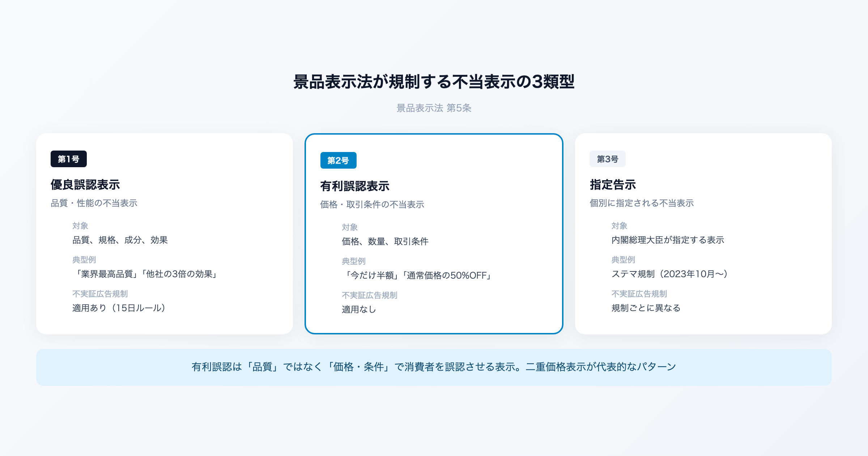Click 適用あり（15日ルール）text
The image size is (868, 456).
[119, 309]
